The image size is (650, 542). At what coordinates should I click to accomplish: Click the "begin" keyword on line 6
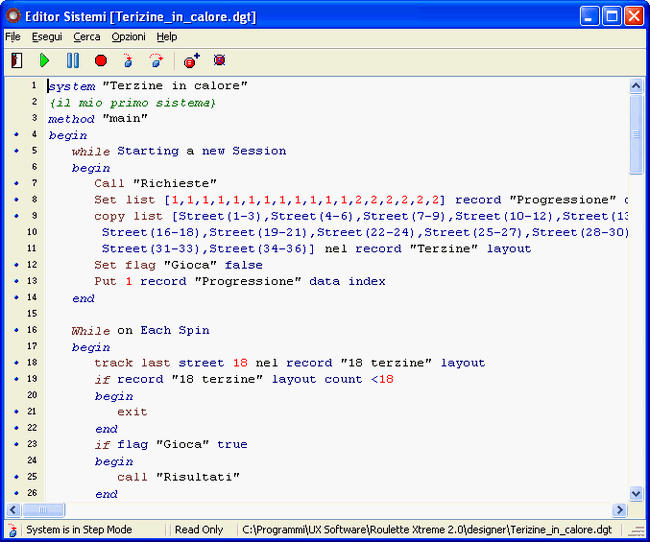[91, 168]
